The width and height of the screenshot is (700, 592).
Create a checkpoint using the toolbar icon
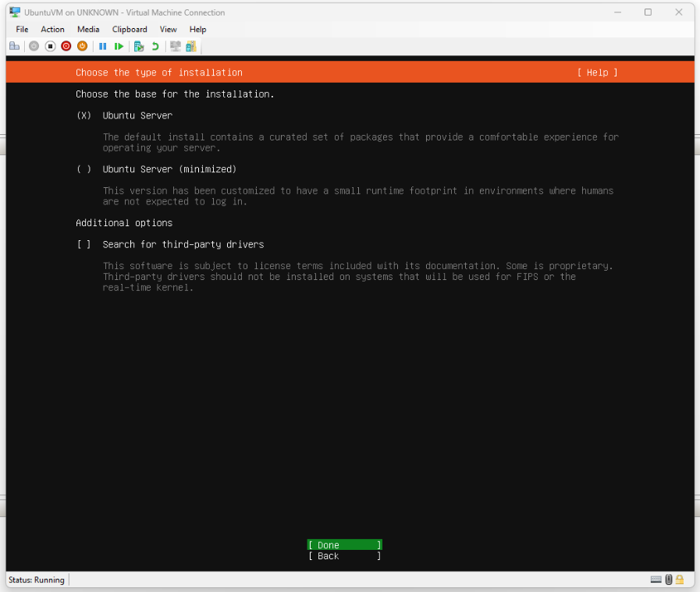(139, 46)
